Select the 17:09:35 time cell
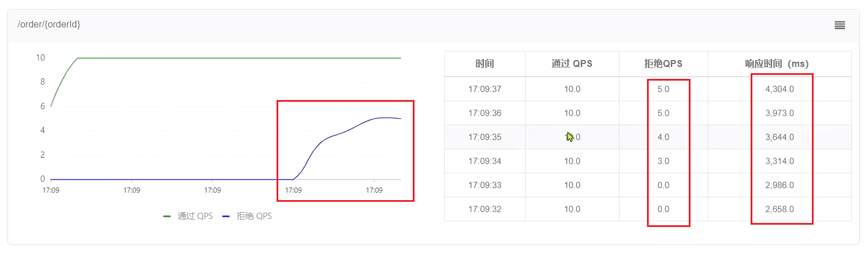Image resolution: width=868 pixels, height=259 pixels. 484,137
